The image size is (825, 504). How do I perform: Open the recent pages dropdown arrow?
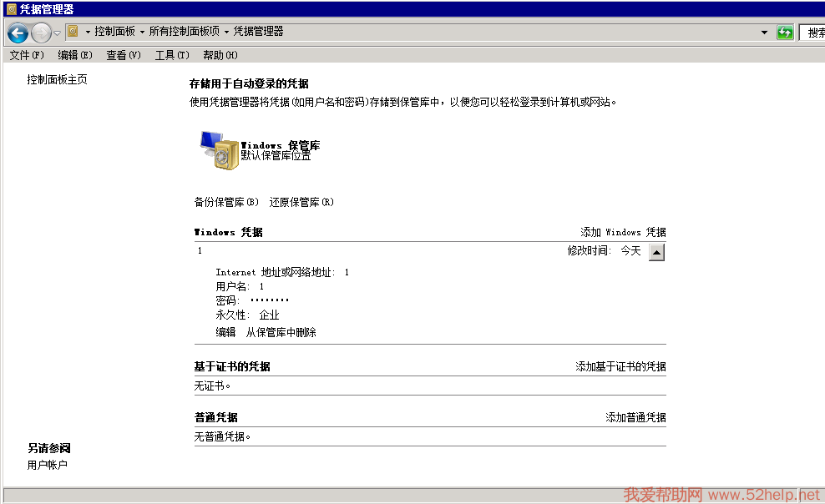tap(57, 33)
